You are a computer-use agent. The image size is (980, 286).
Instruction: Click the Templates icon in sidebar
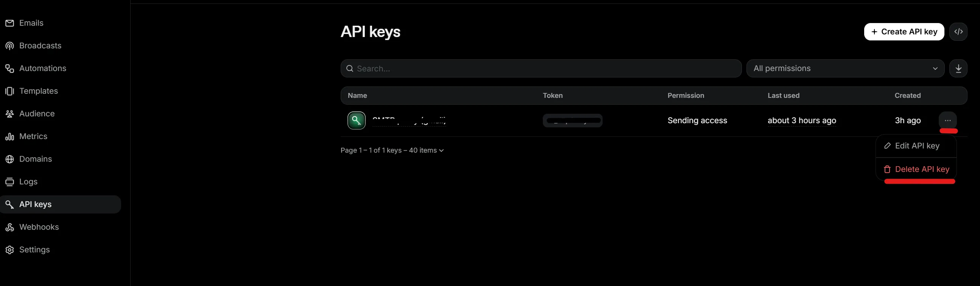coord(9,91)
